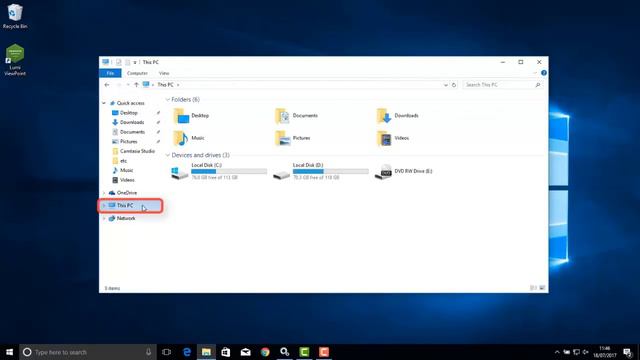Collapse the Quick access tree node

click(x=104, y=103)
